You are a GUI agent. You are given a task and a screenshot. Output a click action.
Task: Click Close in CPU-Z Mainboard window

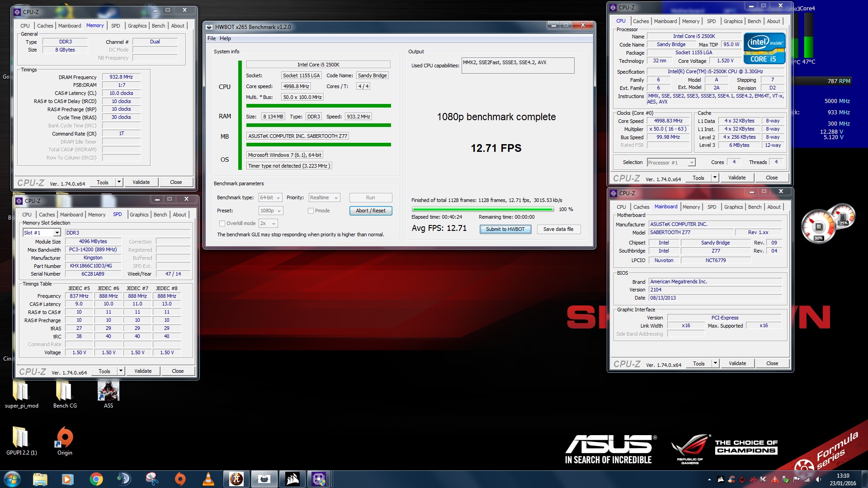point(772,363)
